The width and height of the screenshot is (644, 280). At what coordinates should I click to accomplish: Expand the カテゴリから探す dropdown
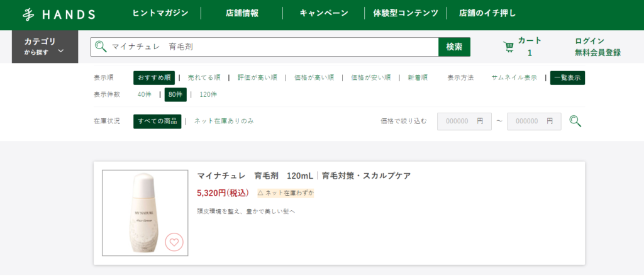tap(45, 47)
